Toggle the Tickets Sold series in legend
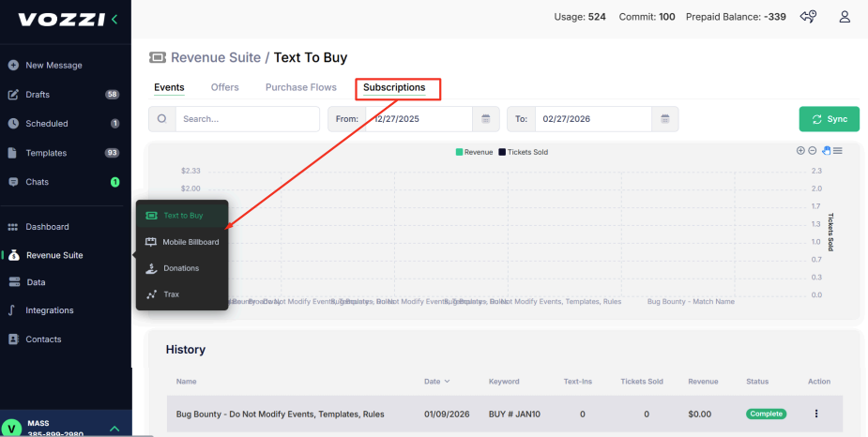 (x=523, y=151)
